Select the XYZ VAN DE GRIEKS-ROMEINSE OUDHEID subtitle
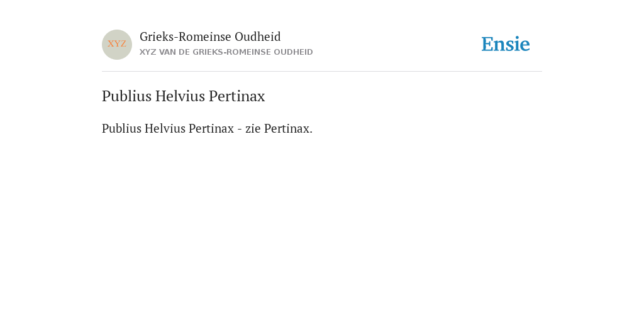Screen dimensions: 644x322 (226, 52)
